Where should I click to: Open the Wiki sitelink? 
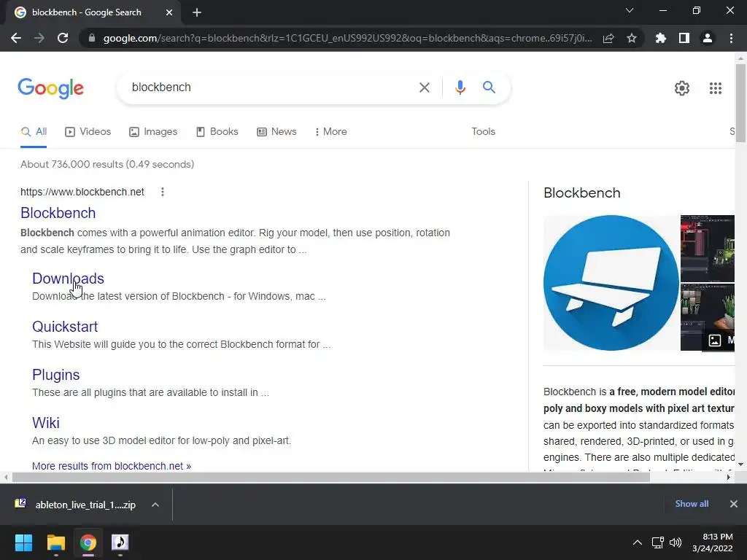(x=46, y=423)
